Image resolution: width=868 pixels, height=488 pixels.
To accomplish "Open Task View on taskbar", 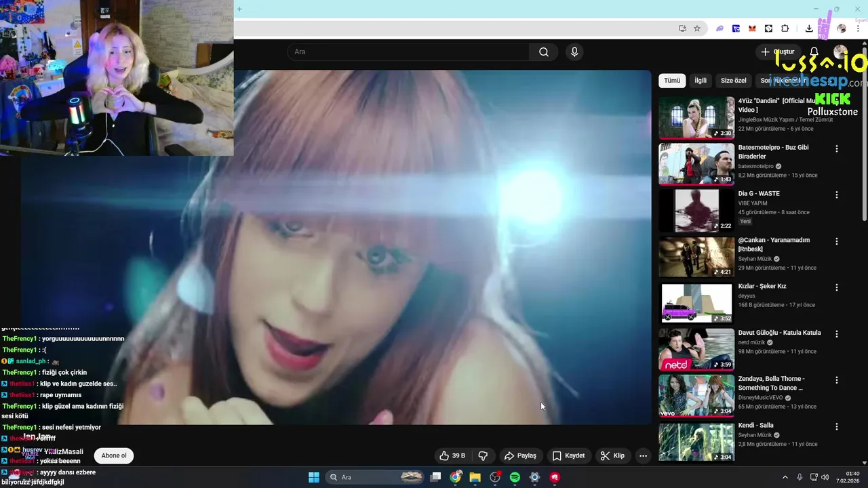I will point(436,477).
